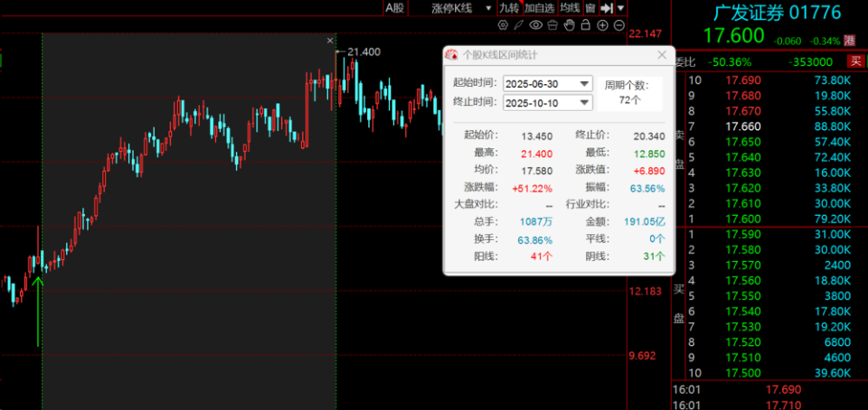Zoom in chart with plus circle icon
The image size is (868, 410).
[602, 25]
